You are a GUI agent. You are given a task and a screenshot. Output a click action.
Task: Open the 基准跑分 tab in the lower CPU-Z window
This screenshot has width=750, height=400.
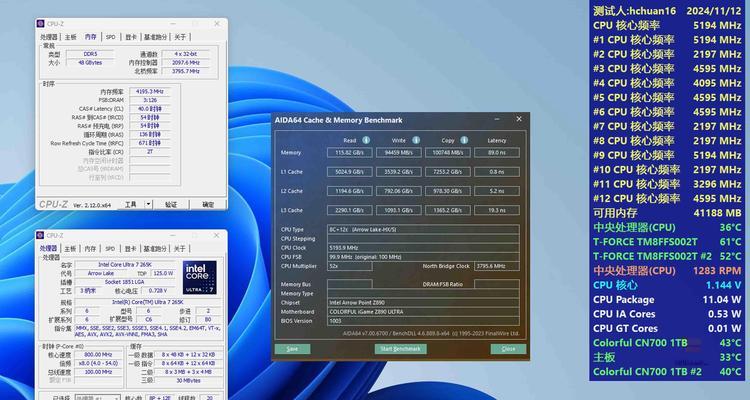pyautogui.click(x=156, y=249)
